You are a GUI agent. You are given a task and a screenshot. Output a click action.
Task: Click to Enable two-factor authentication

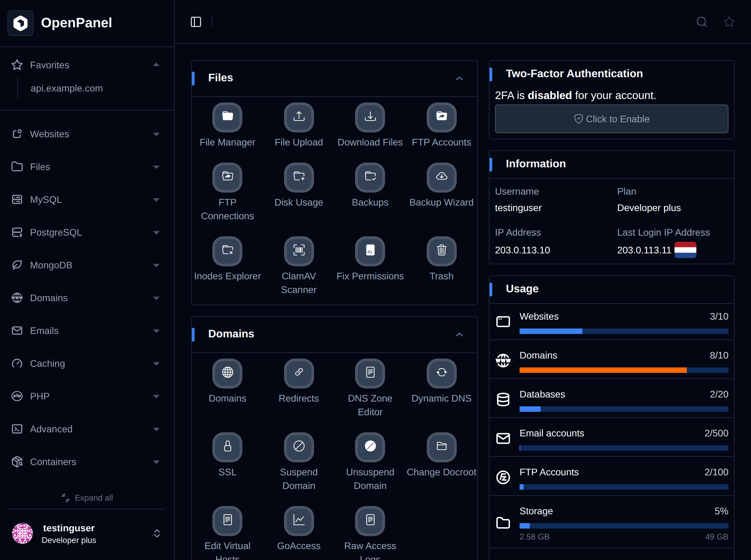click(611, 119)
